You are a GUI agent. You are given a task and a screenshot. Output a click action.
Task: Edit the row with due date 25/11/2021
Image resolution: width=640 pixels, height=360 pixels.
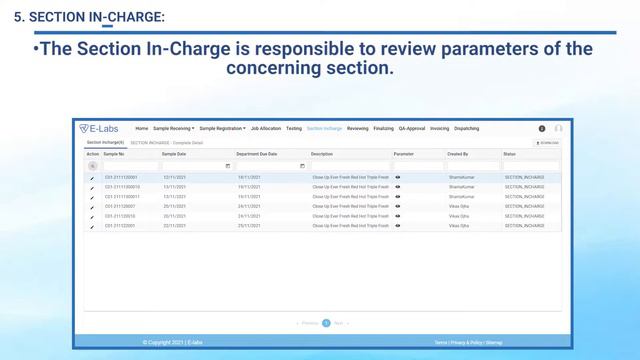[92, 227]
